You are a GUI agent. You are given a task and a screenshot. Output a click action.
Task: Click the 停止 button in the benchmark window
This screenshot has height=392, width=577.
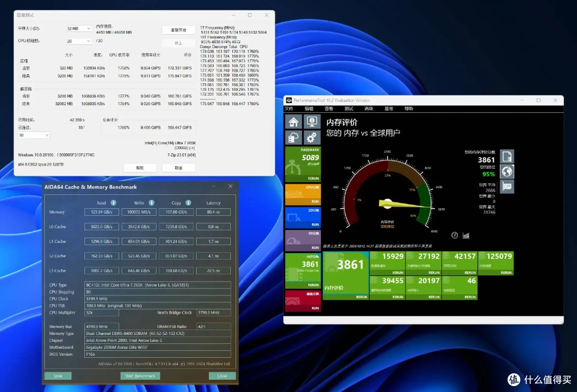click(178, 43)
